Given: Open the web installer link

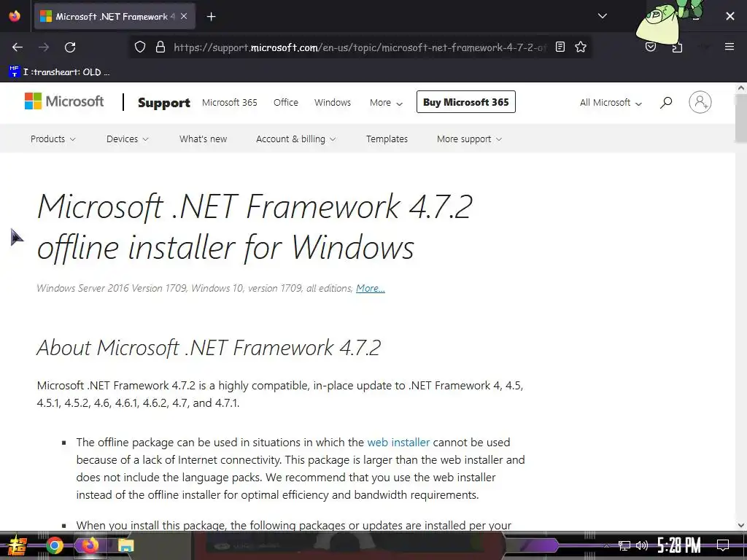Looking at the screenshot, I should point(398,443).
